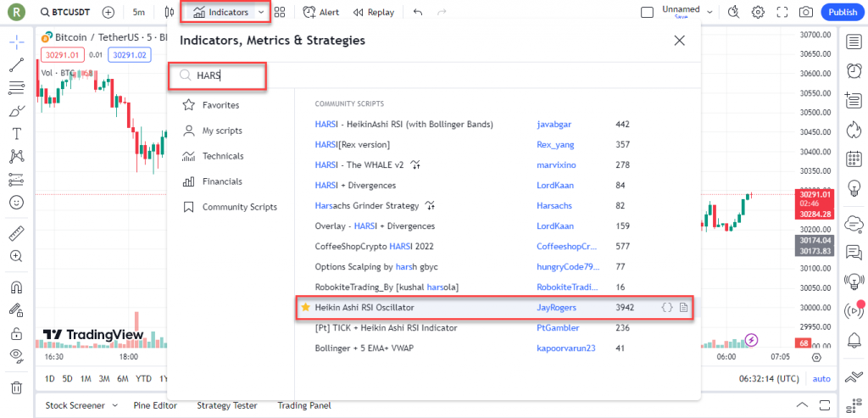Select the trend line drawing tool
Screen dimensions: 868x418
(16, 65)
